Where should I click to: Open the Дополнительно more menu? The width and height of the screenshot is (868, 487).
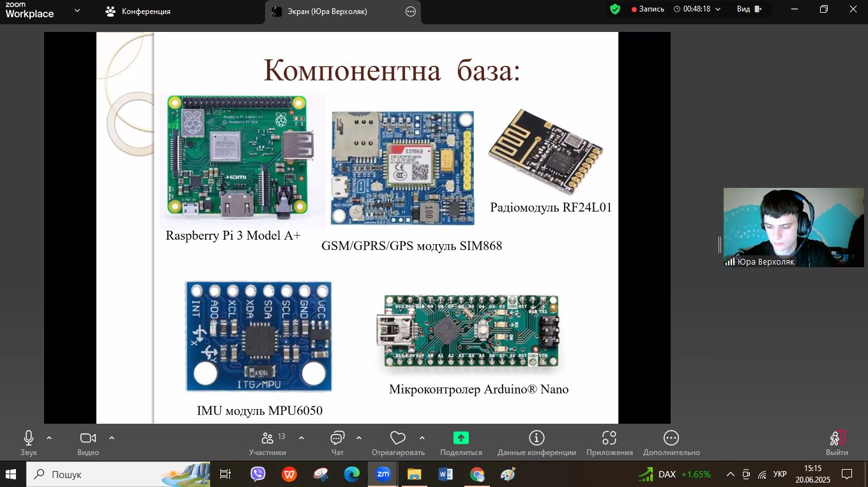(671, 442)
